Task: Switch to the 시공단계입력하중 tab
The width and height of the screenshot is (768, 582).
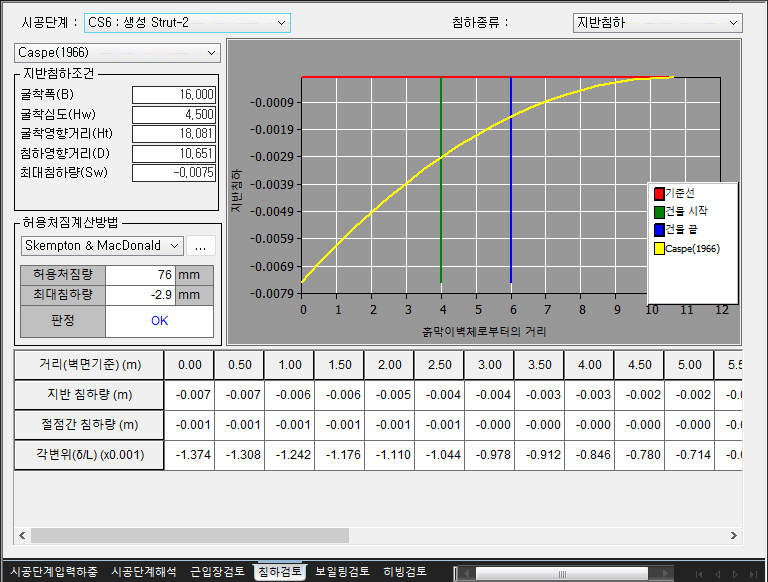Action: click(54, 572)
